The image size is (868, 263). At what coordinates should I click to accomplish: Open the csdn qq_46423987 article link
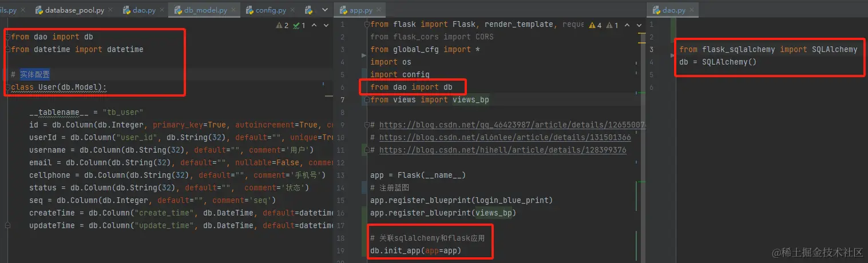point(512,125)
